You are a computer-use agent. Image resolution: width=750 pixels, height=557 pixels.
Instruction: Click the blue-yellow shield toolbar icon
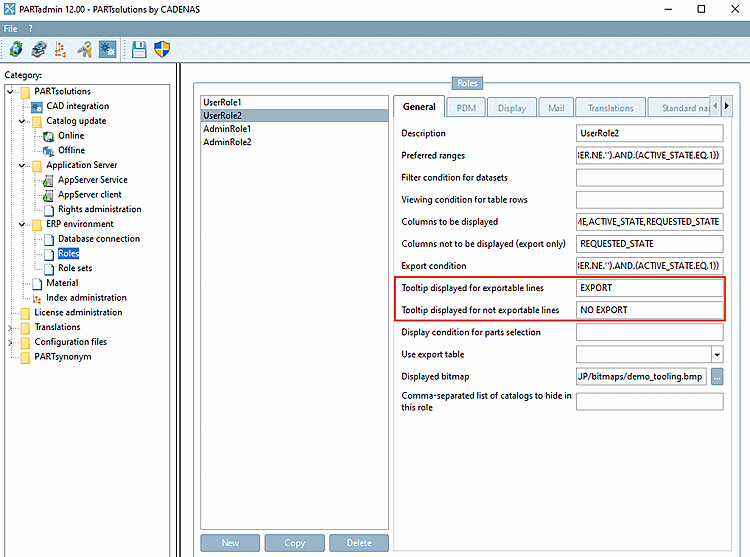162,49
